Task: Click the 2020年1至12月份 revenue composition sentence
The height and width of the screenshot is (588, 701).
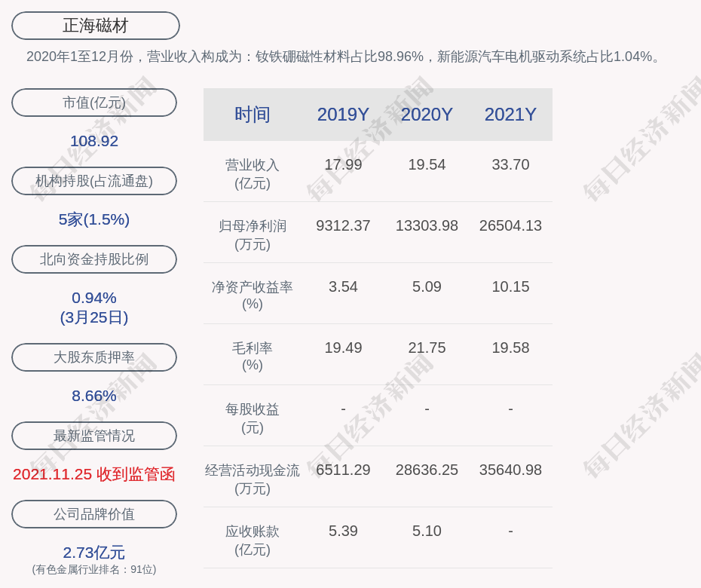Action: [343, 57]
